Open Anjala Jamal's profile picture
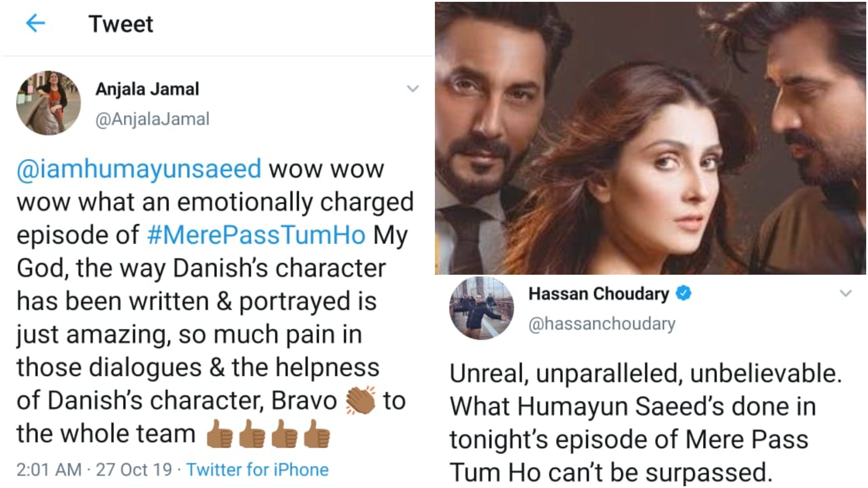Viewport: 868px width, 488px height. click(x=48, y=103)
